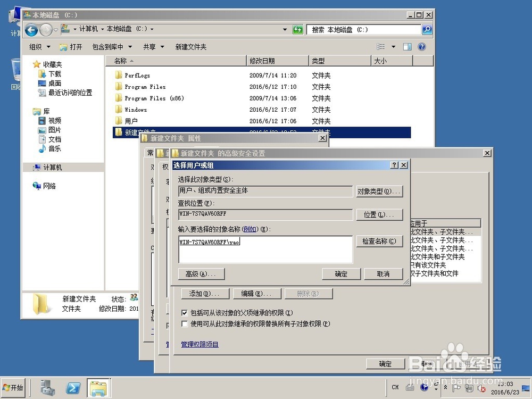Open Windows Explorer from the taskbar
This screenshot has height=399, width=532.
point(98,387)
